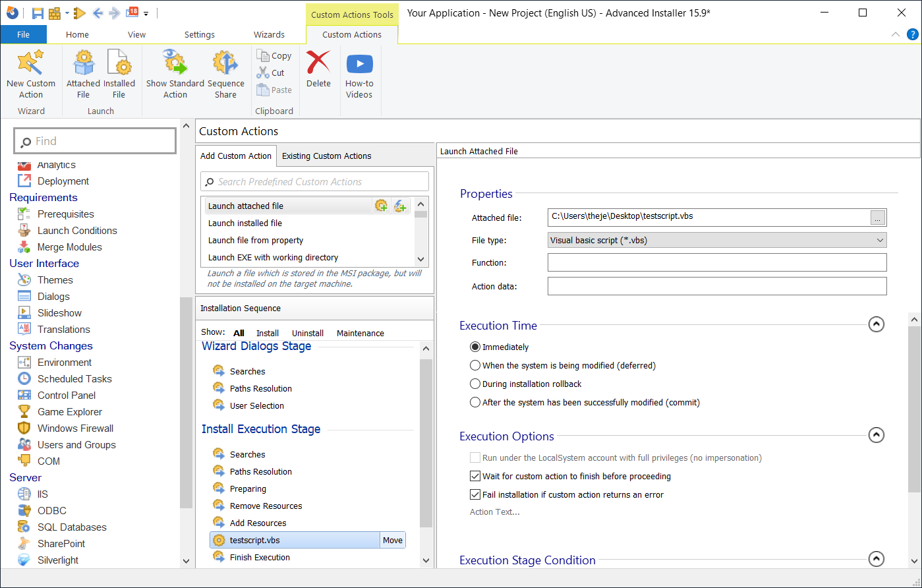The image size is (922, 588).
Task: Click the back arrow in quick toolbar
Action: pyautogui.click(x=98, y=13)
